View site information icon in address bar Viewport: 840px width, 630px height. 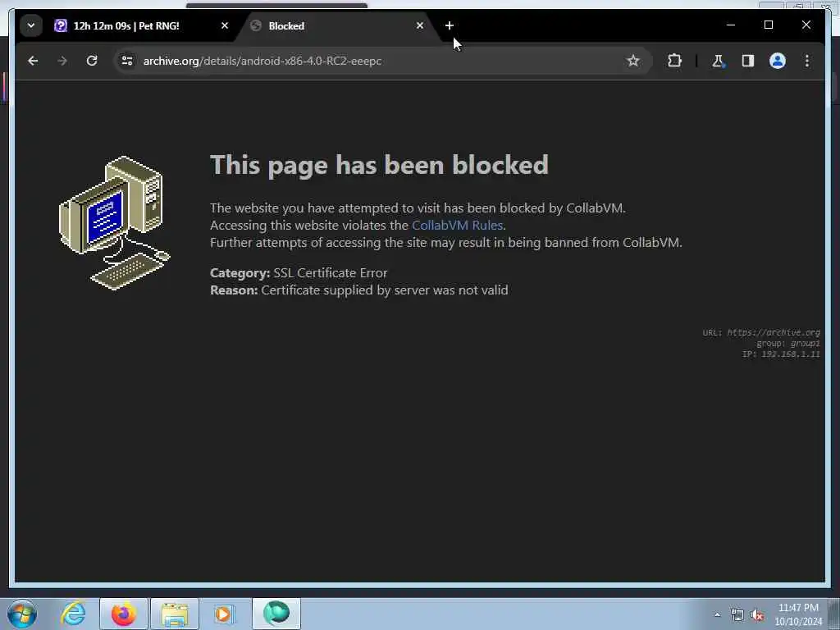[x=127, y=61]
